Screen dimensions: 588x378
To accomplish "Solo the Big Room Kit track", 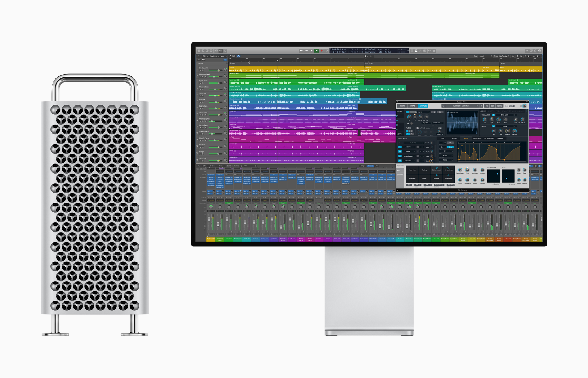I will pos(203,71).
